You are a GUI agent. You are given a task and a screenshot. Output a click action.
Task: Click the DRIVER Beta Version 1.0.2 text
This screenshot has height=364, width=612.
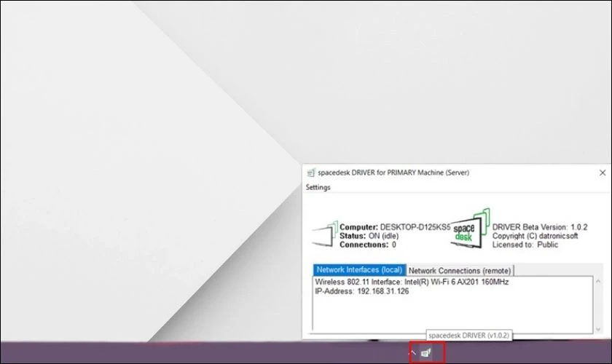pos(540,227)
